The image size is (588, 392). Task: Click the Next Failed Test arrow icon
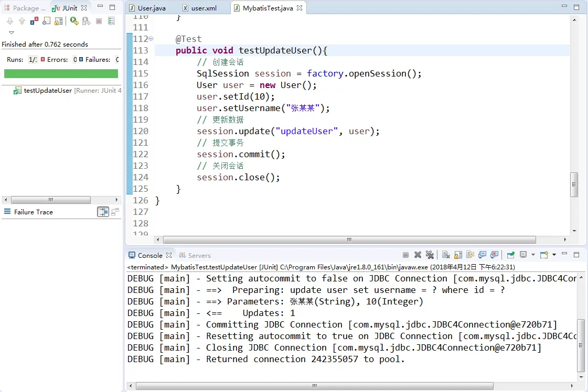click(x=10, y=21)
